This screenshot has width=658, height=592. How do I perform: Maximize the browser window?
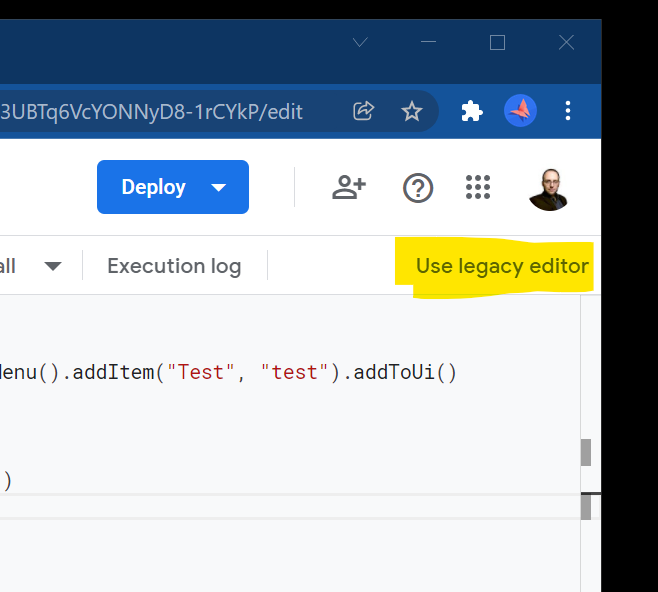click(497, 42)
